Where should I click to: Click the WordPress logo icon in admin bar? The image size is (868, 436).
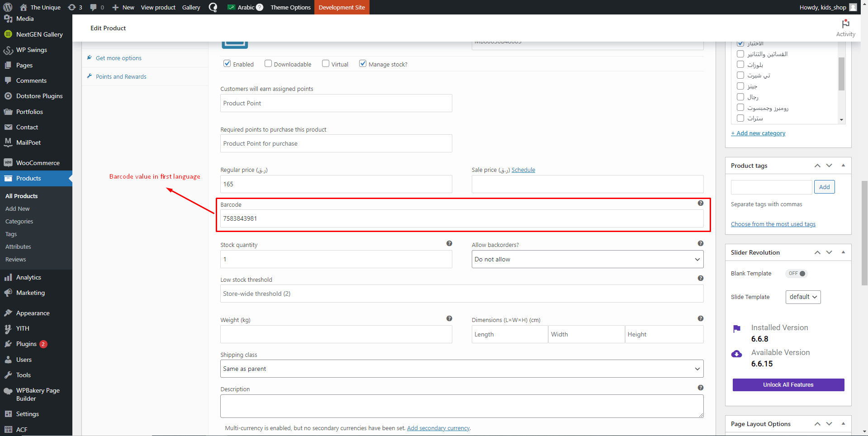8,7
